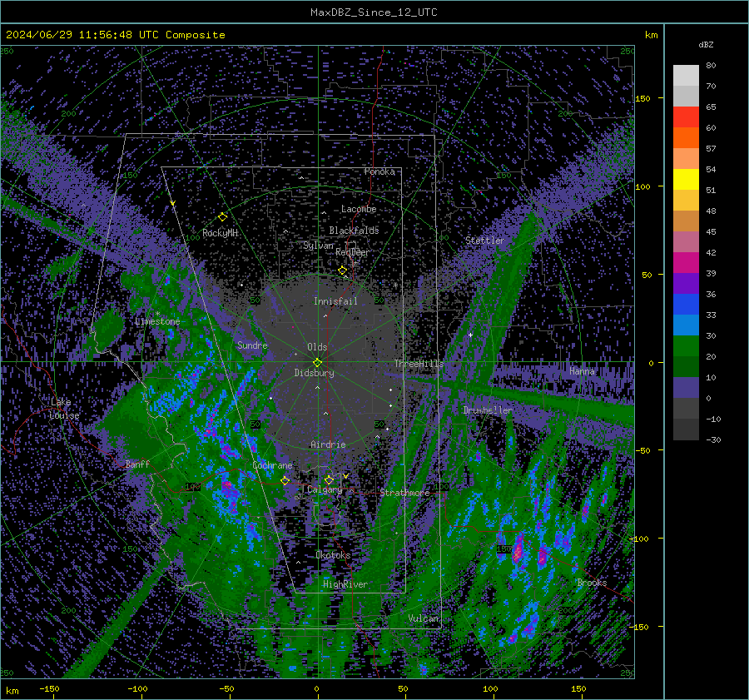
Task: Click the RedDeer city label
Action: 353,252
